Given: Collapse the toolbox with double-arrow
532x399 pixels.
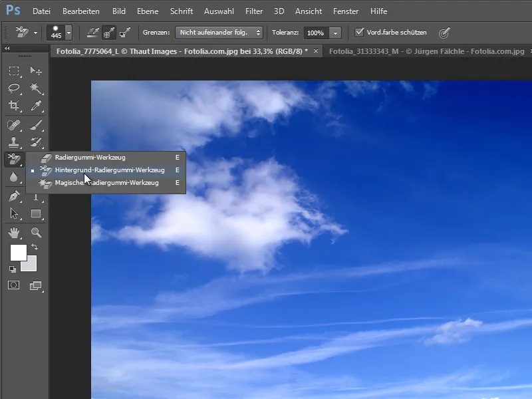Looking at the screenshot, I should 7,49.
